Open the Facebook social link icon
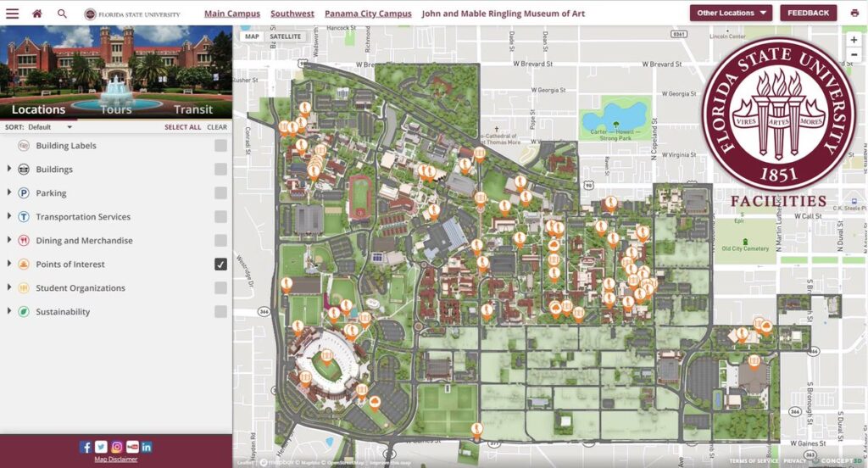 pos(86,447)
